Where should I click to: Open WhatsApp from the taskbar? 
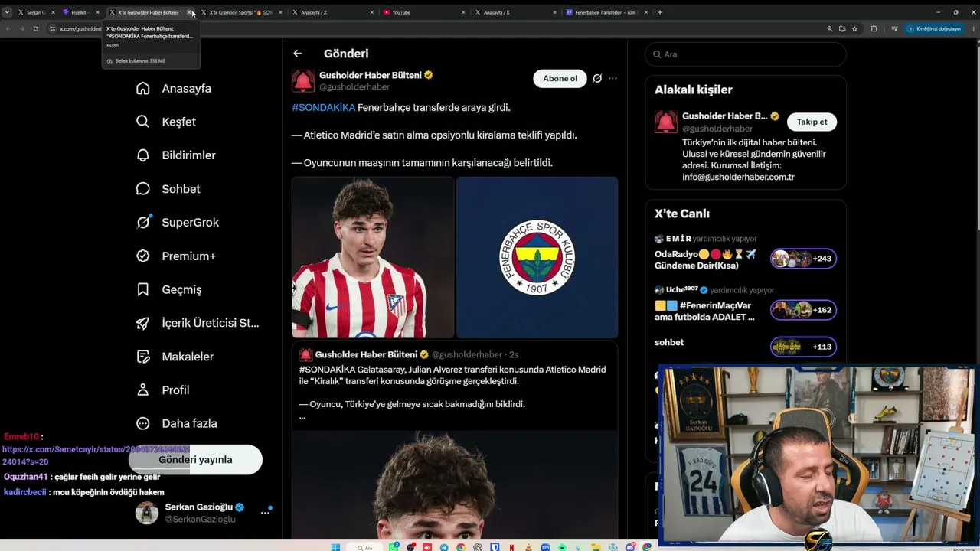pos(394,547)
